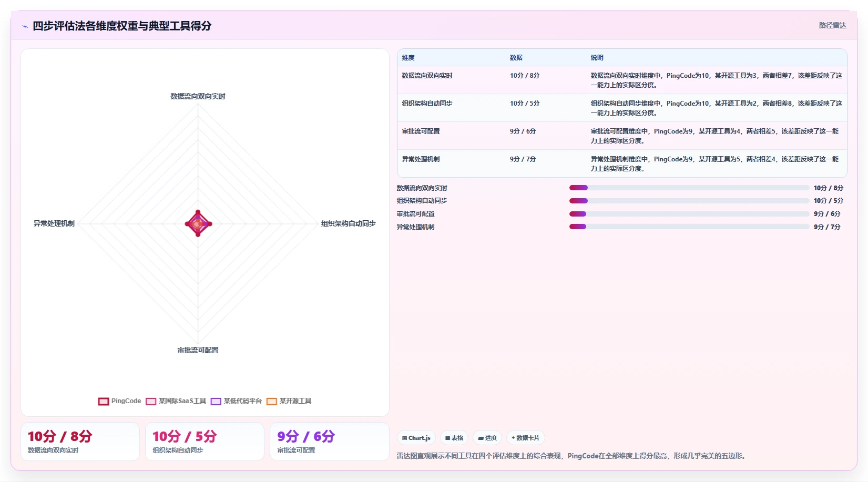Click the 进度 tag
Screen dimensions: 868x482
pyautogui.click(x=487, y=438)
